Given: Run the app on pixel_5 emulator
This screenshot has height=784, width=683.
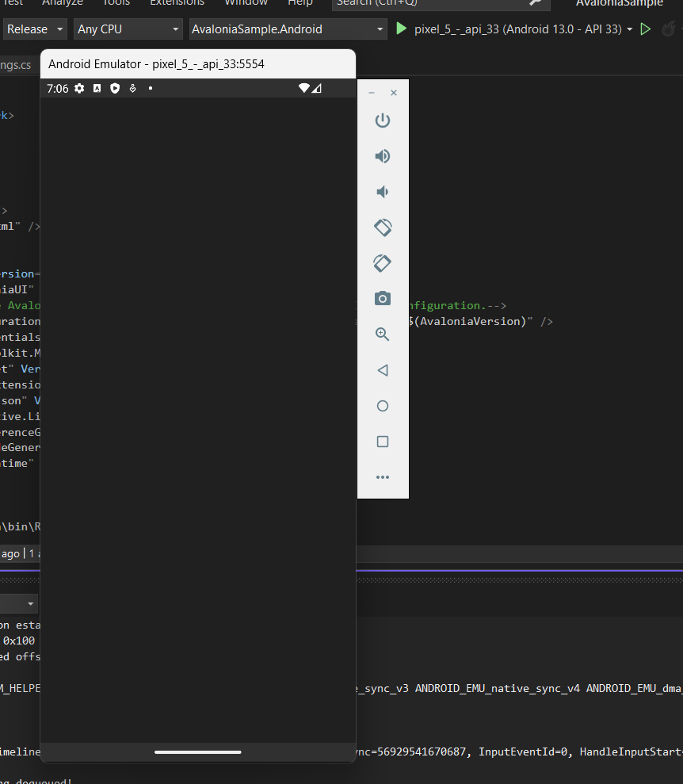Looking at the screenshot, I should click(x=402, y=29).
